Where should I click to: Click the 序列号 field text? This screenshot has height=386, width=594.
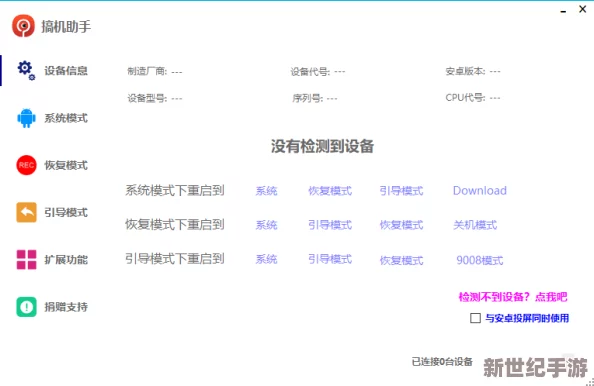coord(314,98)
